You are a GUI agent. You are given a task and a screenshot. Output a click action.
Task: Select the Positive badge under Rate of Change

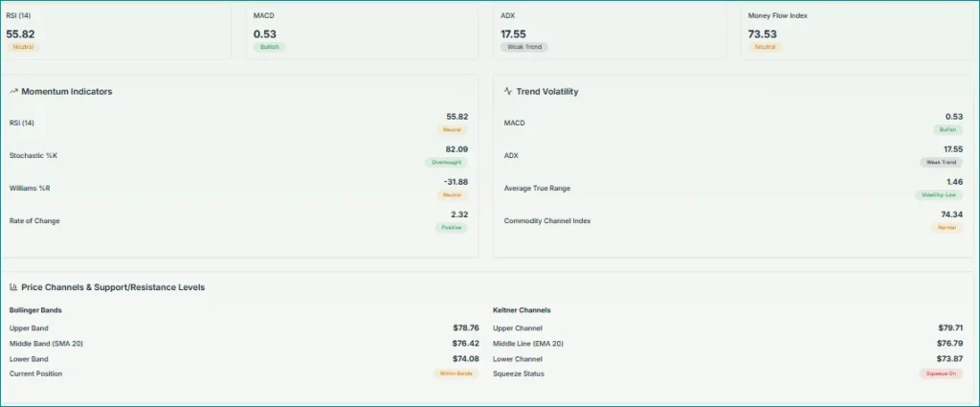pos(451,227)
